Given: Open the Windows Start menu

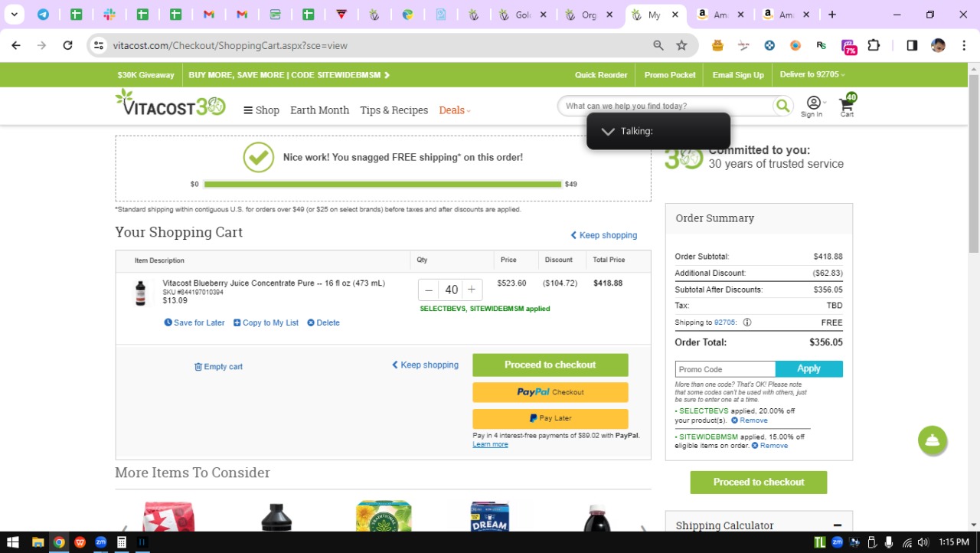Looking at the screenshot, I should pos(12,542).
